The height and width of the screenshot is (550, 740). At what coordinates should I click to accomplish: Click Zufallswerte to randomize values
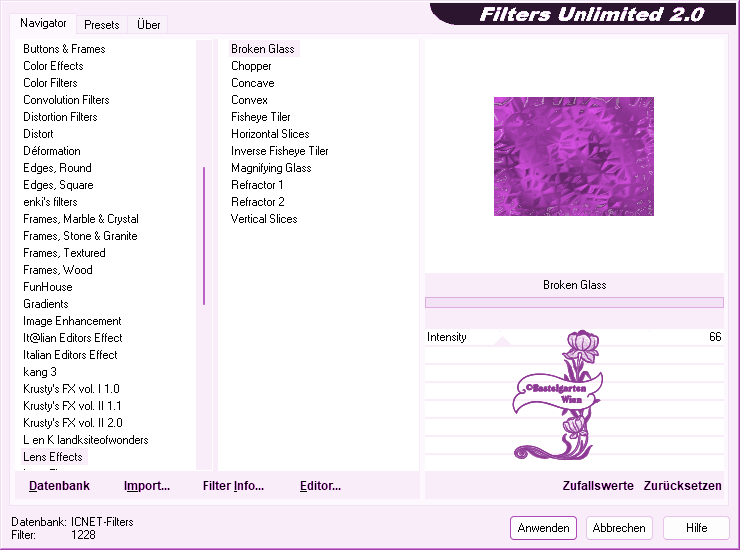pyautogui.click(x=598, y=486)
